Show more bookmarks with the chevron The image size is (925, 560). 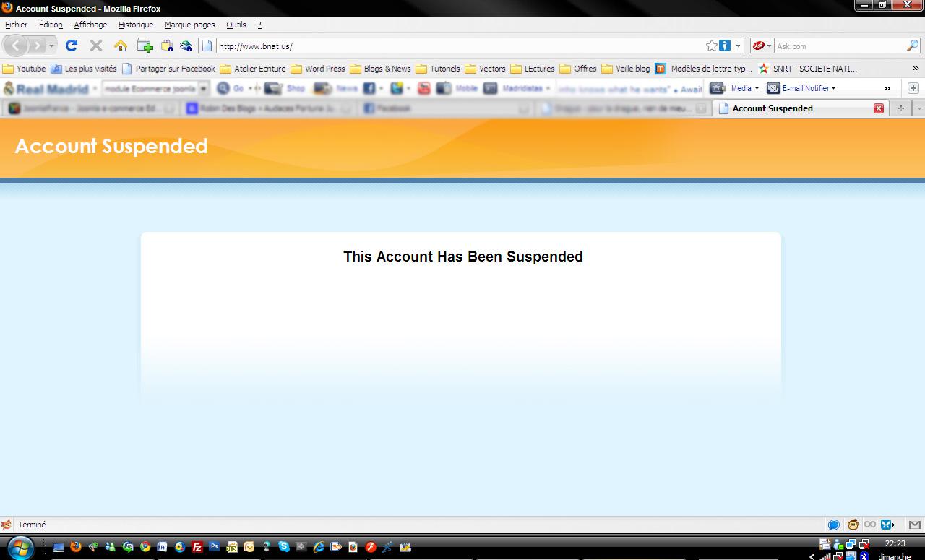click(x=916, y=69)
